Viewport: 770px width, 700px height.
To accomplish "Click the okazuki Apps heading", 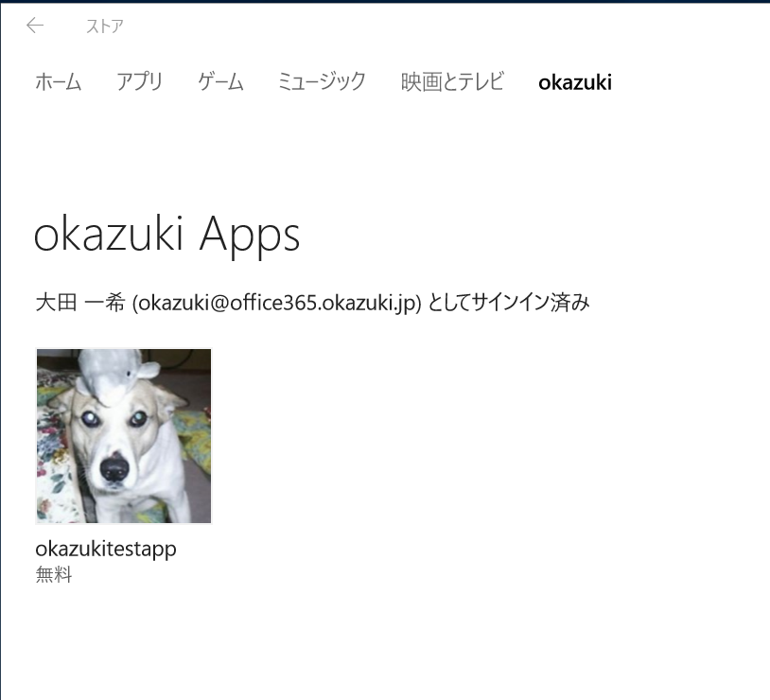I will [x=167, y=235].
